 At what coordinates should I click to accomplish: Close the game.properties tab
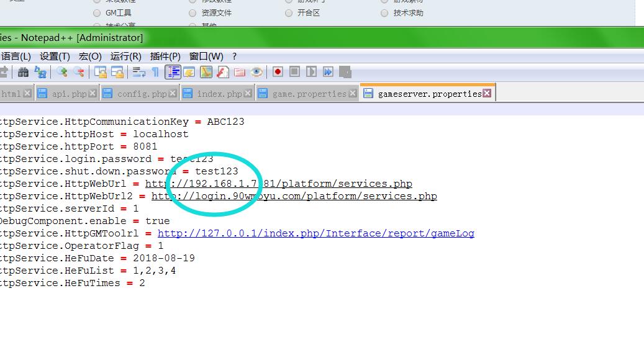353,94
